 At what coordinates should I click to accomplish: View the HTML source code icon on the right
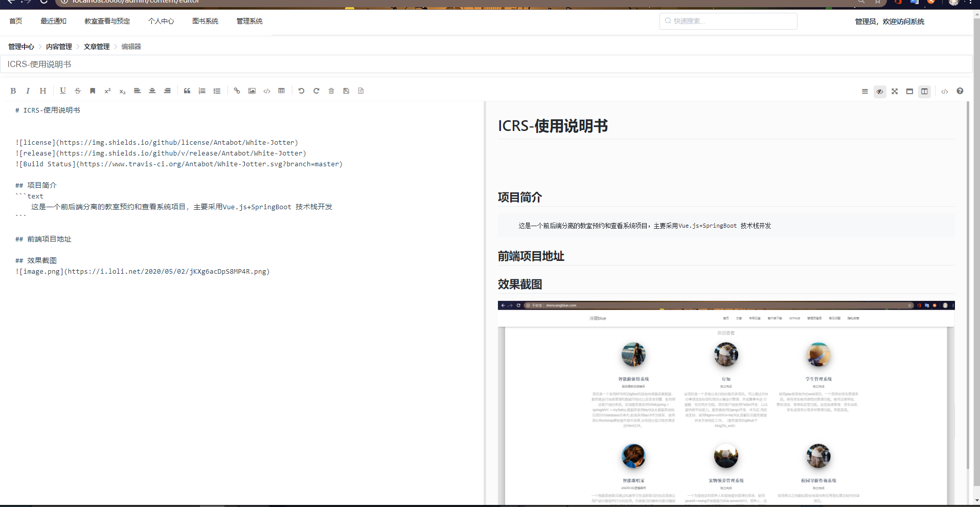pyautogui.click(x=945, y=92)
